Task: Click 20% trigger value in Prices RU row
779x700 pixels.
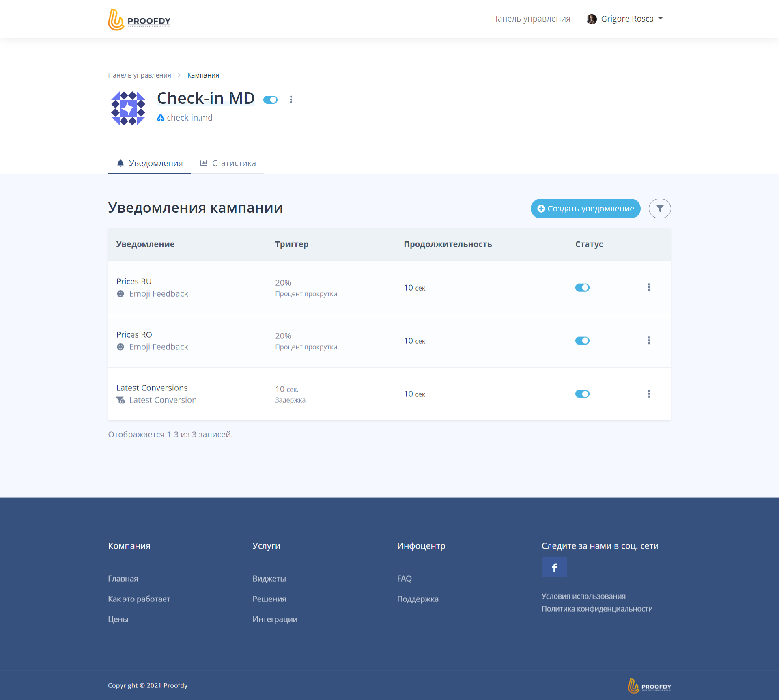Action: 283,283
